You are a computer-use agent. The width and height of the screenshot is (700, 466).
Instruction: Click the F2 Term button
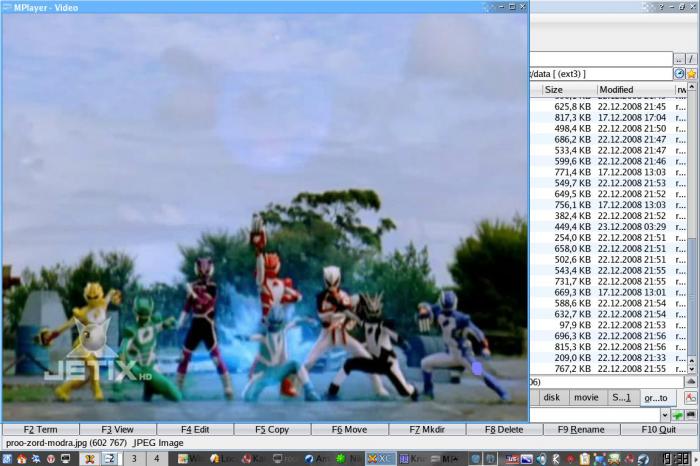(41, 429)
